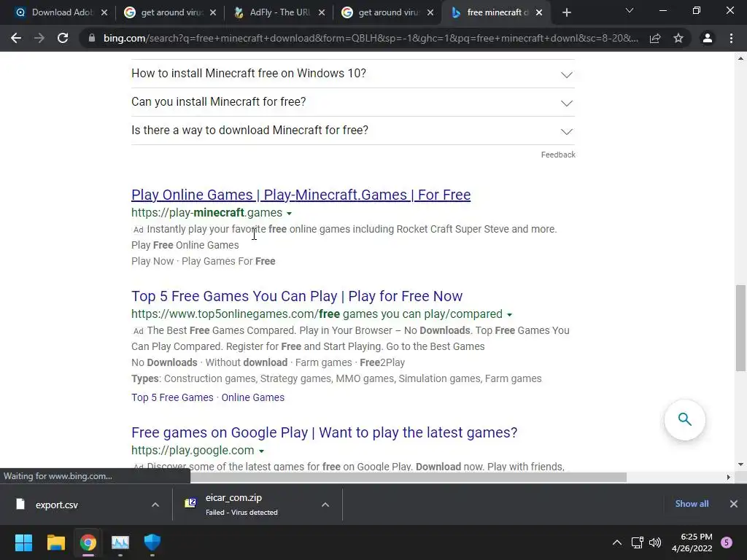The width and height of the screenshot is (747, 560).
Task: Click the volume speaker icon
Action: coord(655,542)
